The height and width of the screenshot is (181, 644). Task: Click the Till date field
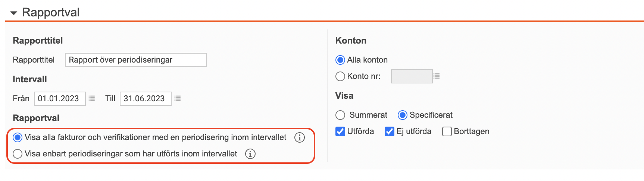[x=146, y=99]
